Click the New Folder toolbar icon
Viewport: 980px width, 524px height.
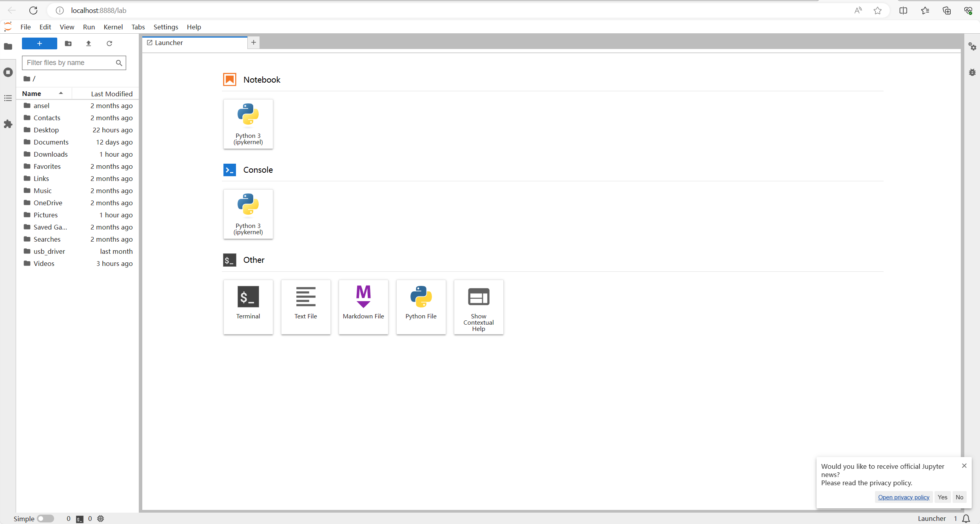[x=68, y=43]
